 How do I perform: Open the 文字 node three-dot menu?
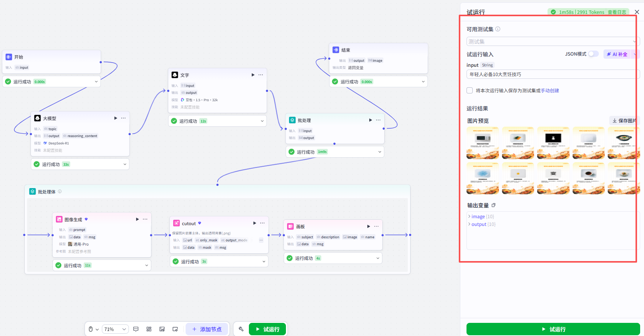tap(261, 75)
